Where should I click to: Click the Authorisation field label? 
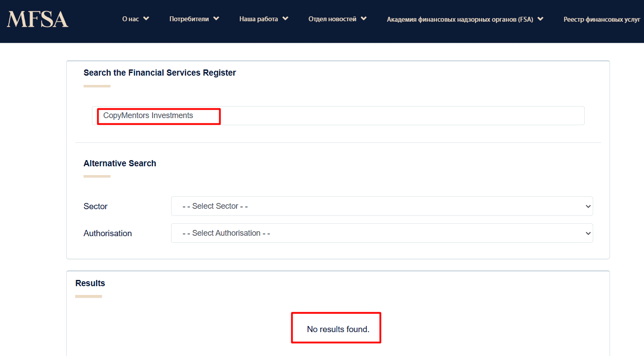(x=107, y=234)
